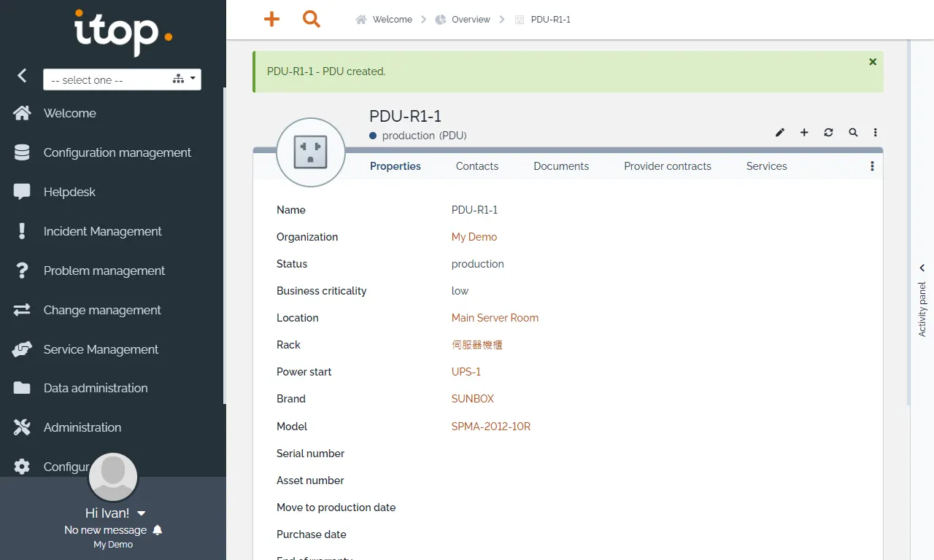The image size is (934, 560).
Task: Click the notification bell icon
Action: (158, 530)
